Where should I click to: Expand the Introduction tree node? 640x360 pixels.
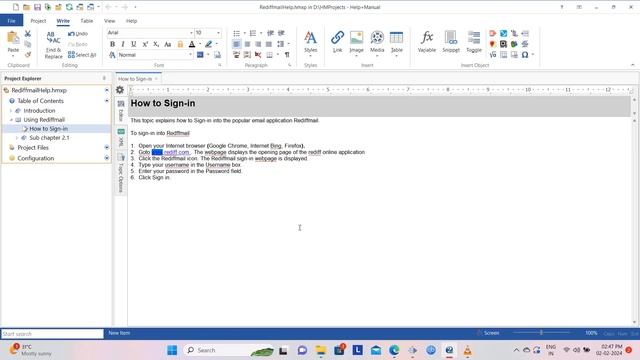click(x=11, y=111)
